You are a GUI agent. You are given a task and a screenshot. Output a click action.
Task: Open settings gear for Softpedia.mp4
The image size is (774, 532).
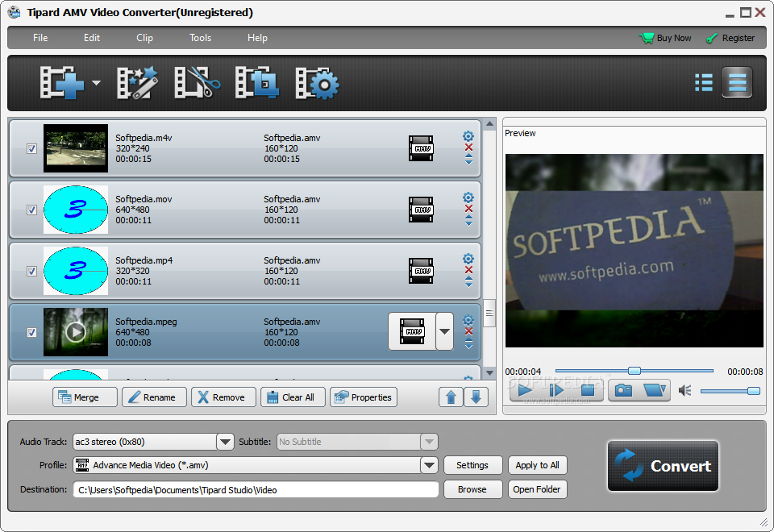tap(468, 259)
